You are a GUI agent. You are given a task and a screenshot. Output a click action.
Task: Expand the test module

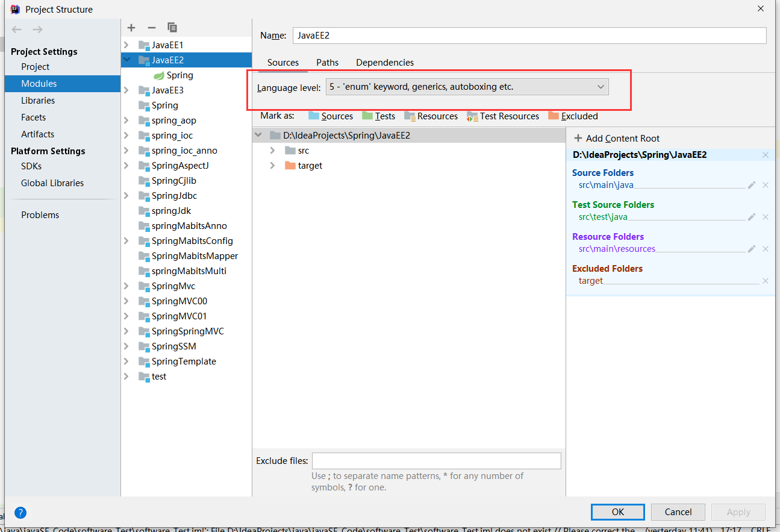[x=126, y=377]
